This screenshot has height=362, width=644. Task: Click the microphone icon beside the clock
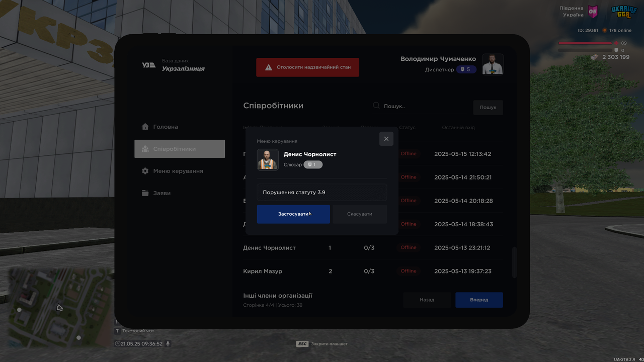click(168, 344)
